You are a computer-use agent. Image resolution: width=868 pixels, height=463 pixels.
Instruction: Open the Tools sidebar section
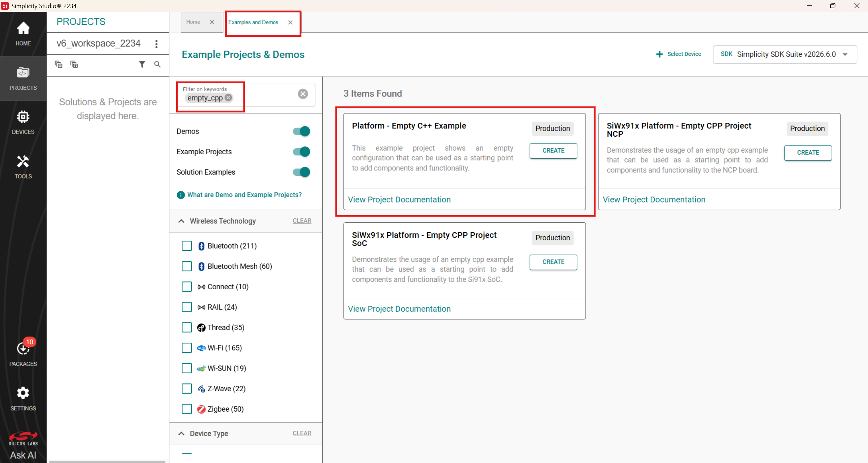[23, 167]
